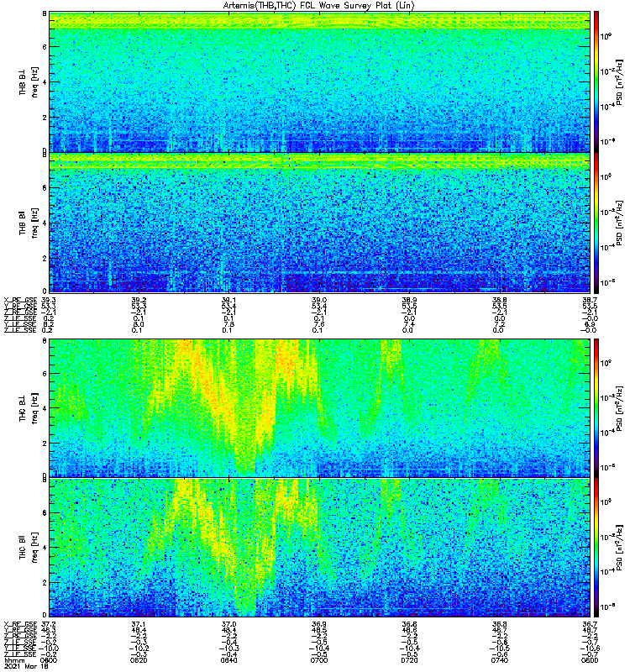The image size is (630, 672).
Task: Click the date label 2021 Mar 18
Action: [26, 666]
